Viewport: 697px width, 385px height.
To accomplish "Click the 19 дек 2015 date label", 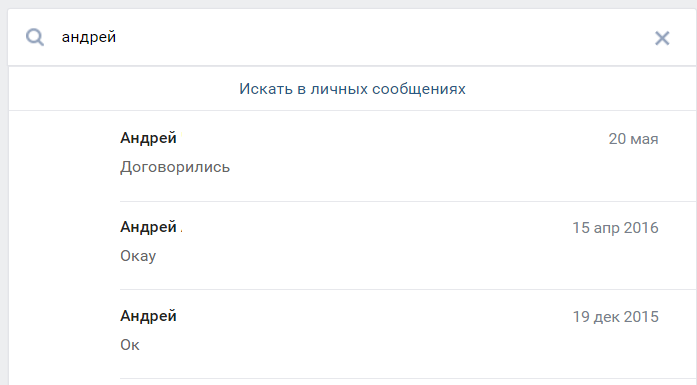I will coord(615,317).
